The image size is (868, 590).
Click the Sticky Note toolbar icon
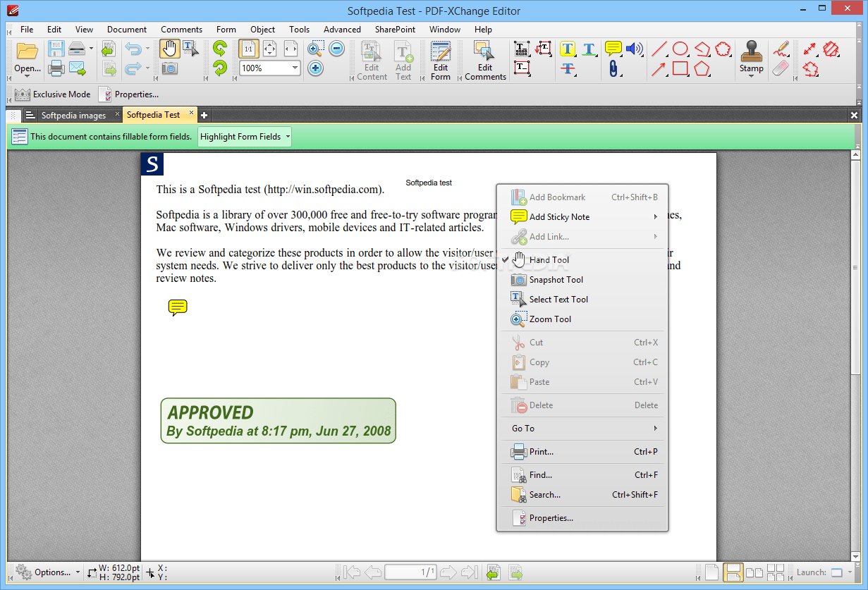[x=613, y=49]
